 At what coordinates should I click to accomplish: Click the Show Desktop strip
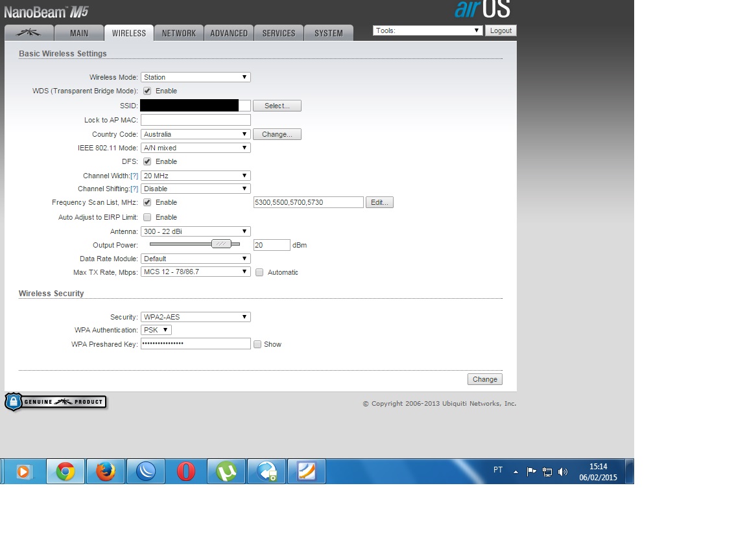point(630,471)
